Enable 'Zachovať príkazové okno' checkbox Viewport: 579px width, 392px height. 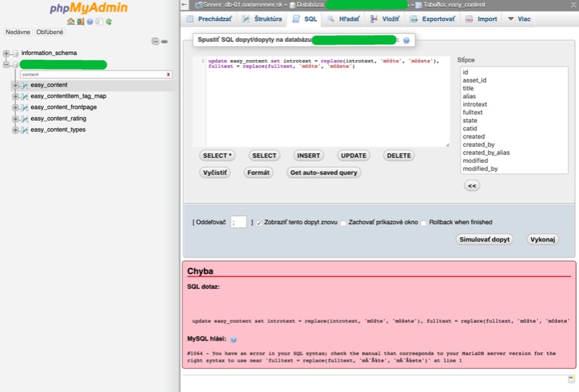click(x=343, y=223)
